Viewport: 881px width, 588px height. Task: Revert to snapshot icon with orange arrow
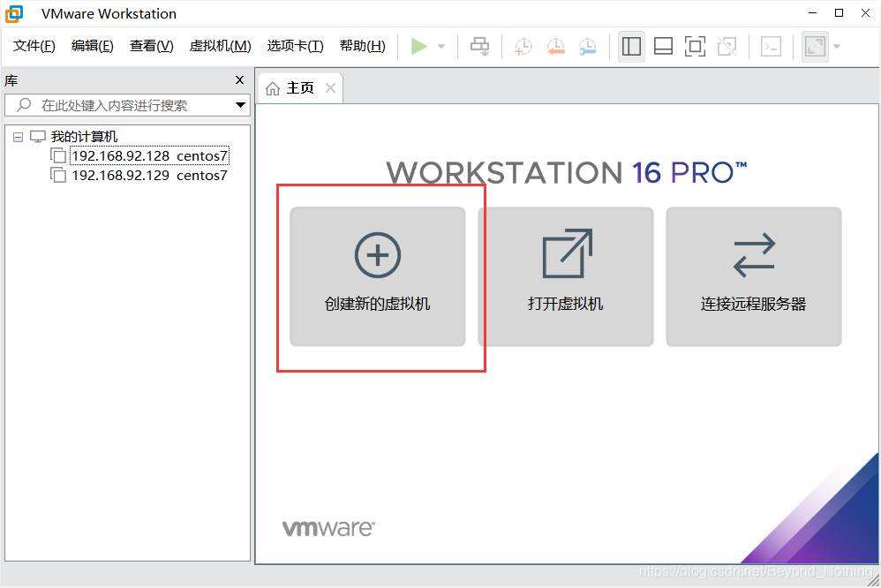coord(555,47)
